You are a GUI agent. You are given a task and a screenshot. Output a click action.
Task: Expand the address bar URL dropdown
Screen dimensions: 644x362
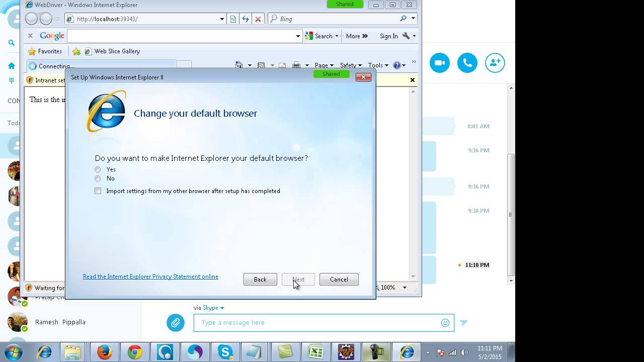222,19
